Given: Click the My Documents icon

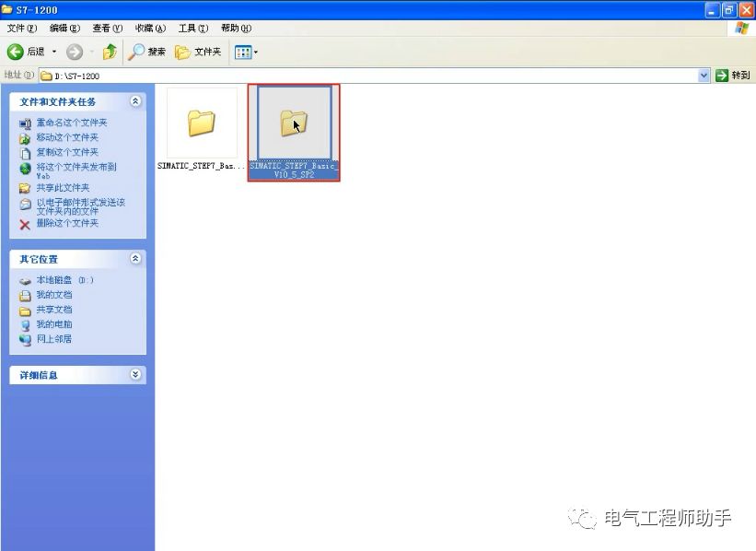Looking at the screenshot, I should [25, 296].
